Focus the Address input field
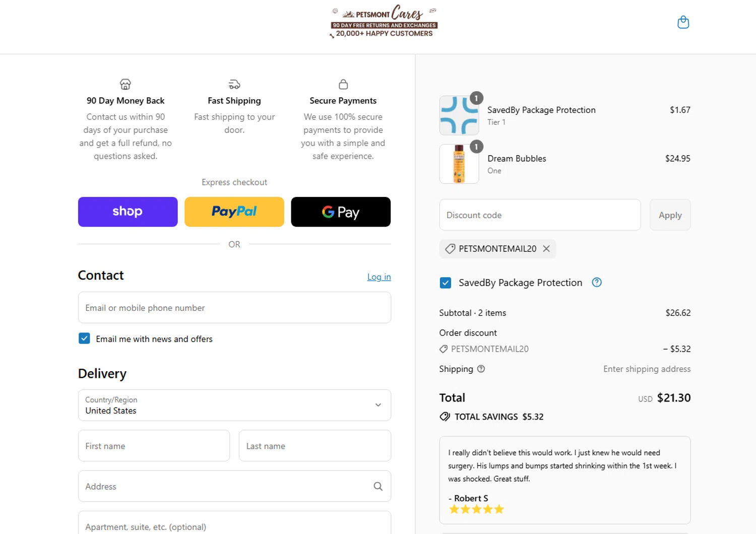 coord(234,486)
